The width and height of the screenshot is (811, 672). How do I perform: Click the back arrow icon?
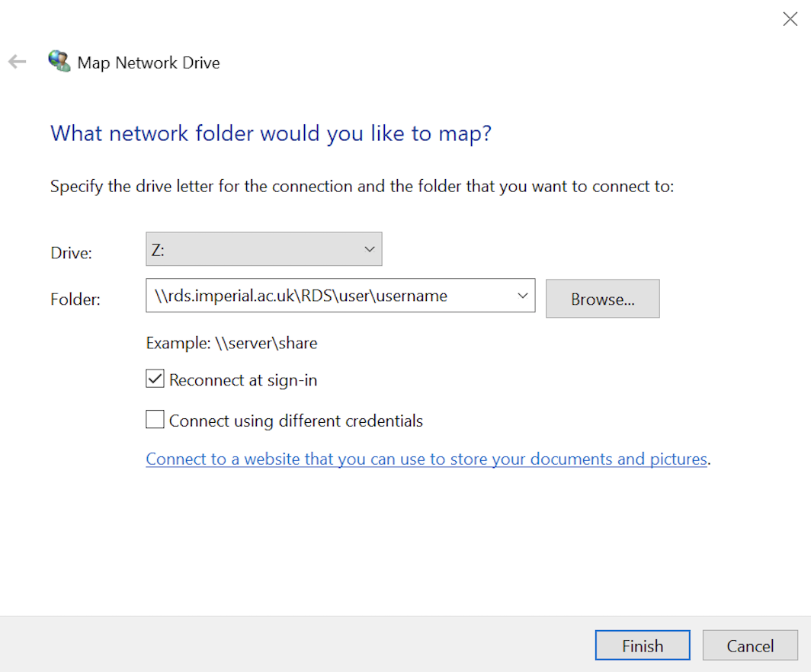pyautogui.click(x=17, y=62)
